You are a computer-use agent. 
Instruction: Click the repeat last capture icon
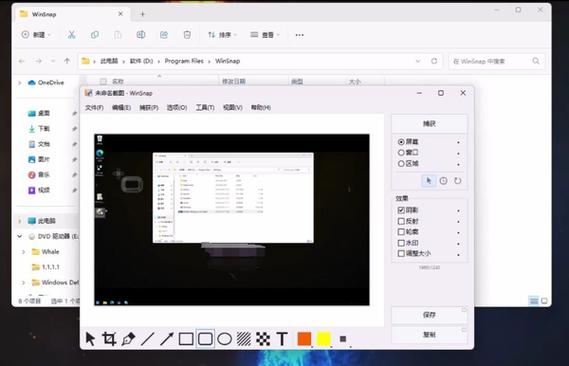pos(458,181)
